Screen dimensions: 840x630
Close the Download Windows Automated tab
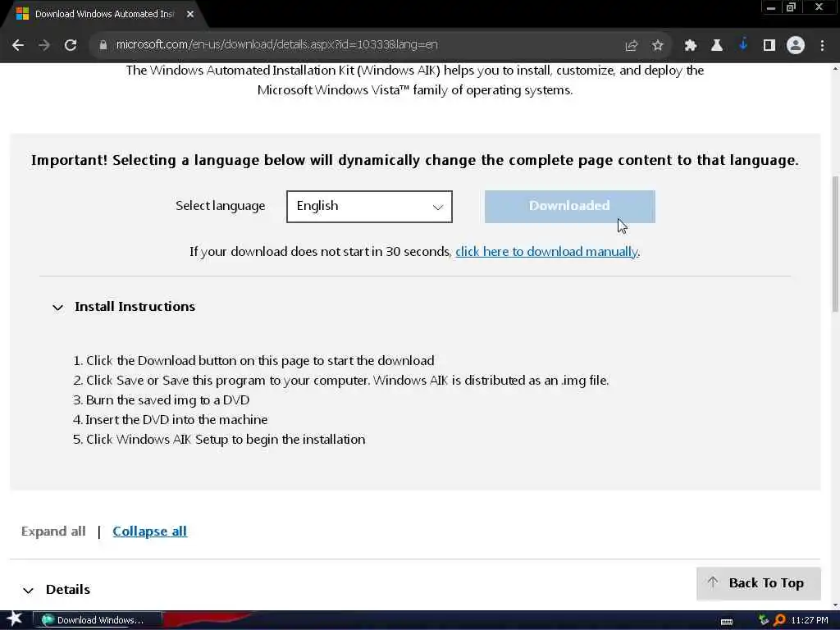(x=190, y=14)
